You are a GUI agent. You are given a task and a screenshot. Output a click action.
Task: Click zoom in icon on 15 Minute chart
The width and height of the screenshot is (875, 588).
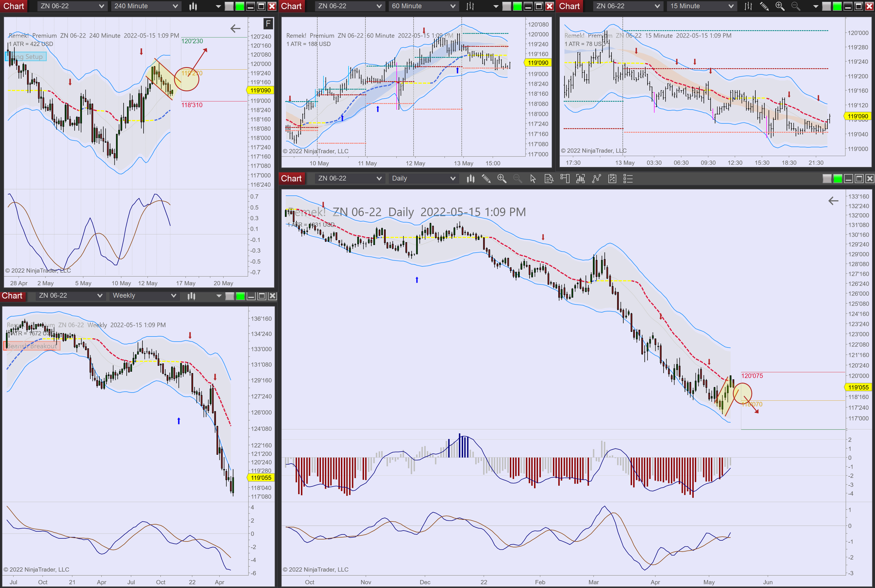[780, 6]
